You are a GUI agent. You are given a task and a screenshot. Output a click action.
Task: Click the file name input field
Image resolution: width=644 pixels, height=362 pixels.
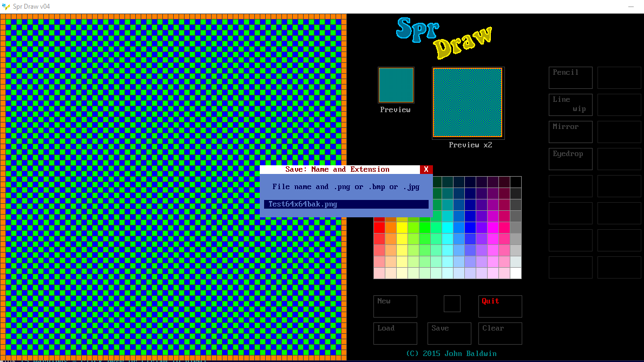point(346,204)
